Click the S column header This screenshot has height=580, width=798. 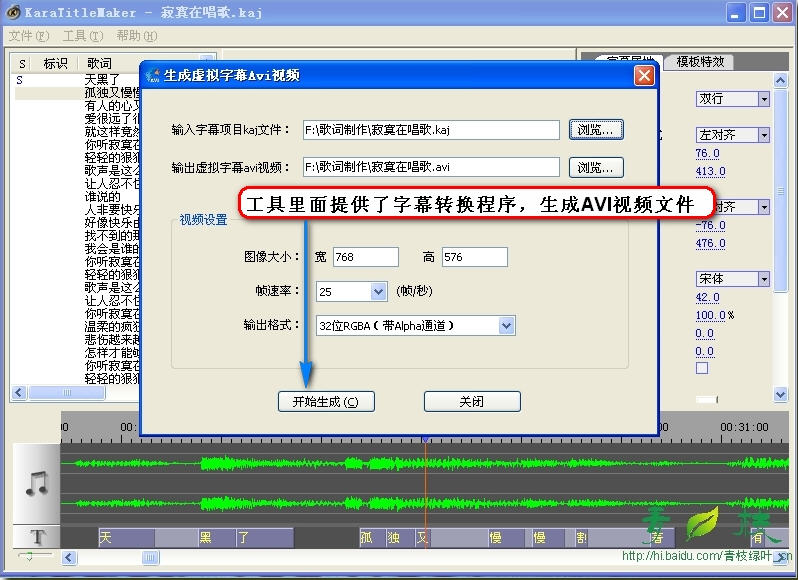pyautogui.click(x=22, y=63)
